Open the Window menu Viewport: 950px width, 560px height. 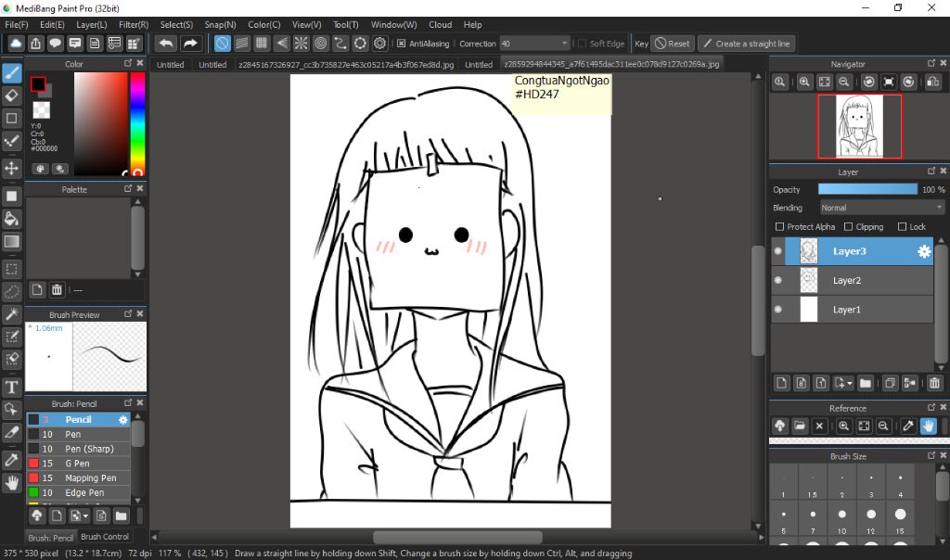[x=393, y=25]
